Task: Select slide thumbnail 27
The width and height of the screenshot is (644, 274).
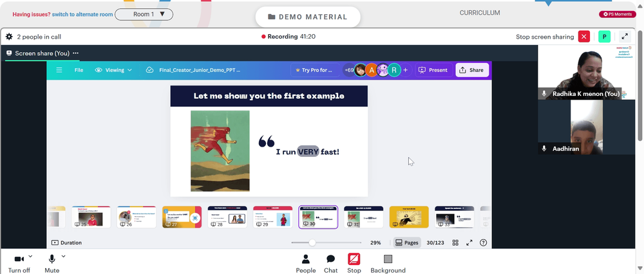Action: click(182, 217)
